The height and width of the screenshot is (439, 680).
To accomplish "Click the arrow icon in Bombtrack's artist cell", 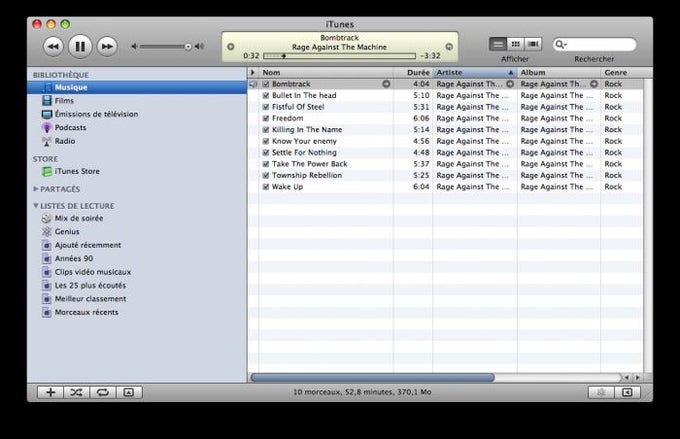I will point(510,84).
